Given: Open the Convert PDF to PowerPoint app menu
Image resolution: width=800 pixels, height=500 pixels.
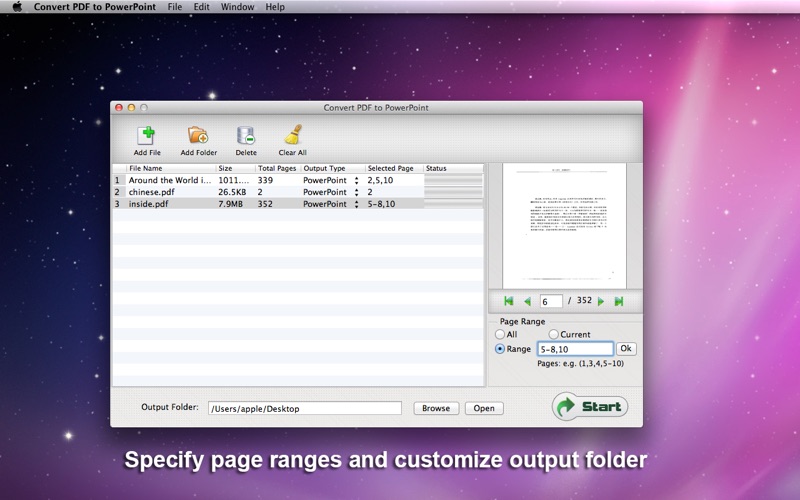Looking at the screenshot, I should 95,7.
